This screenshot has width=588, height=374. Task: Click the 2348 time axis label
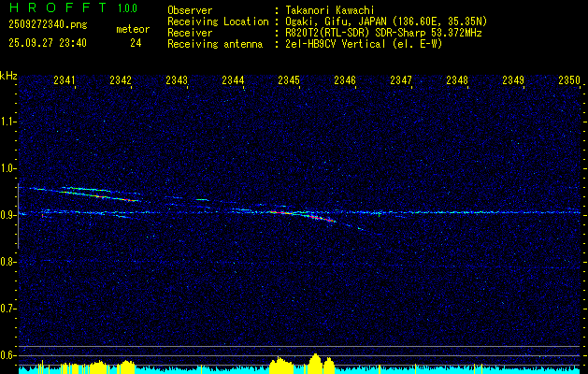(x=457, y=80)
